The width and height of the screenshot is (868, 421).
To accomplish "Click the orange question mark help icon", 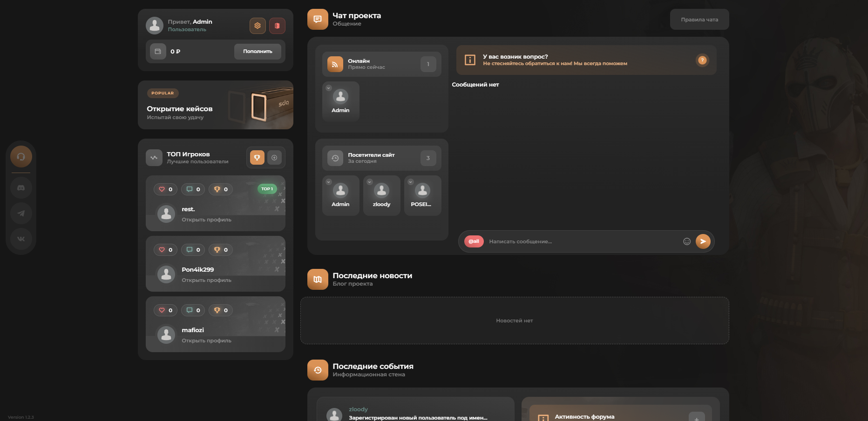I will 702,60.
